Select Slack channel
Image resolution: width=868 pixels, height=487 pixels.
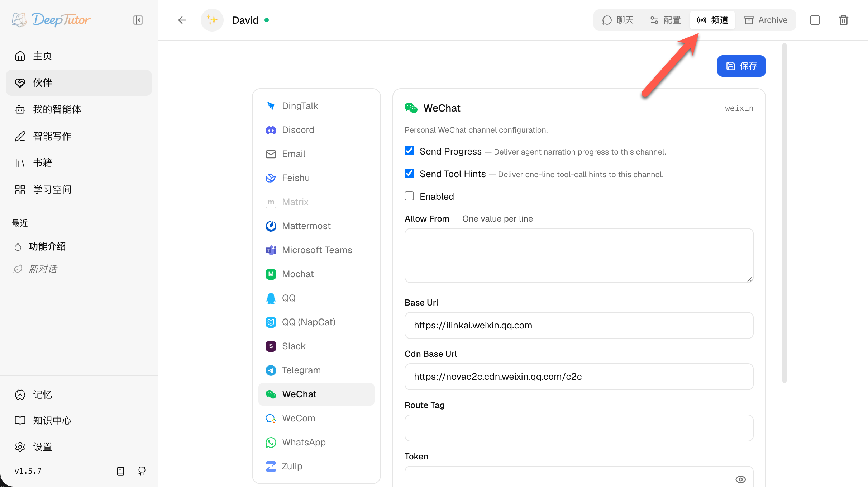316,346
